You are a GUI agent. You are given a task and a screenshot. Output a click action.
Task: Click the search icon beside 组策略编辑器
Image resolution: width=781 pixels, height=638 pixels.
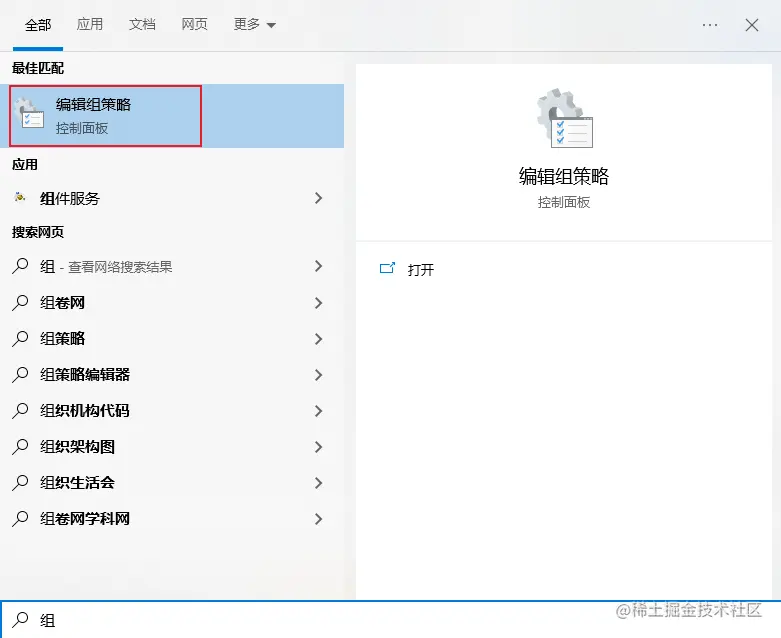pyautogui.click(x=20, y=374)
